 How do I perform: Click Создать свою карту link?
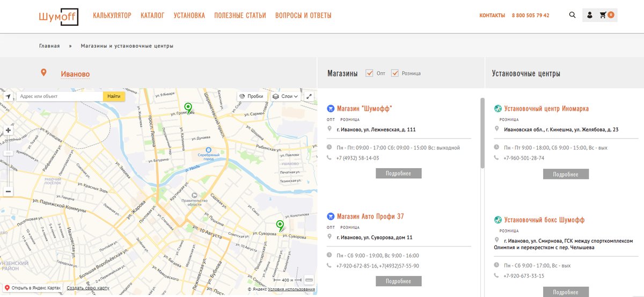(88, 288)
